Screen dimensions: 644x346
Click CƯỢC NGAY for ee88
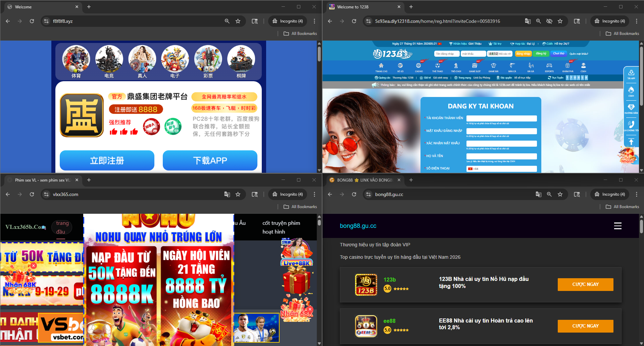click(x=586, y=326)
